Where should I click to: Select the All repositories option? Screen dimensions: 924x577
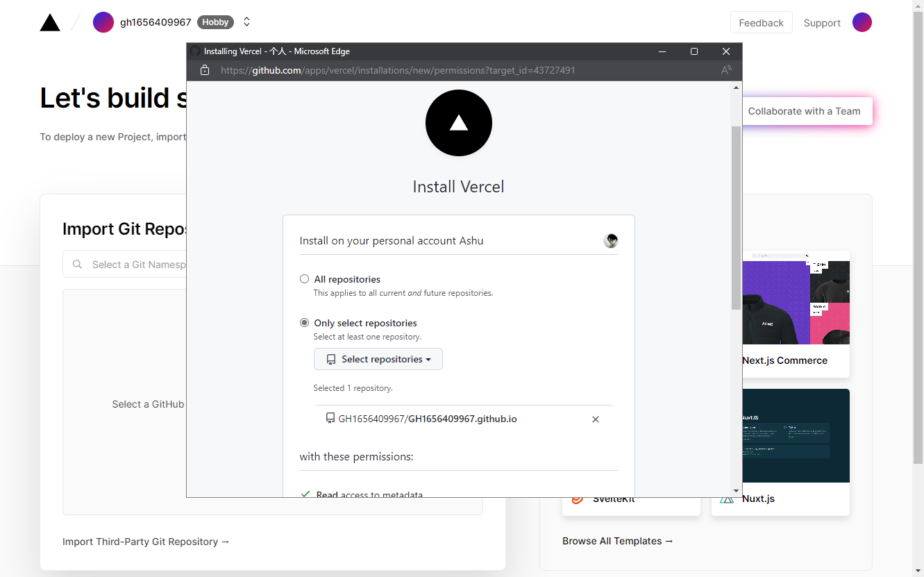[304, 279]
